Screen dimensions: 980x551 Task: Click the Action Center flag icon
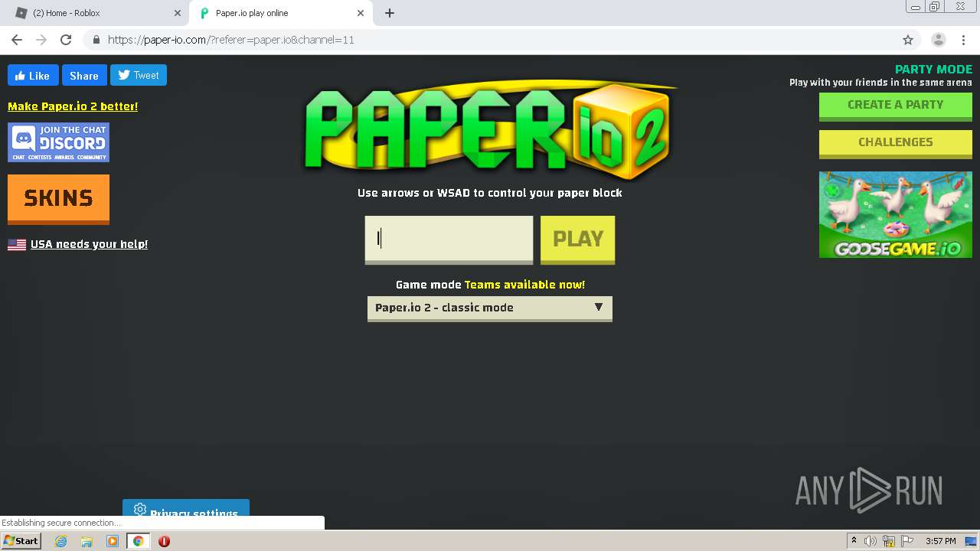(x=907, y=541)
